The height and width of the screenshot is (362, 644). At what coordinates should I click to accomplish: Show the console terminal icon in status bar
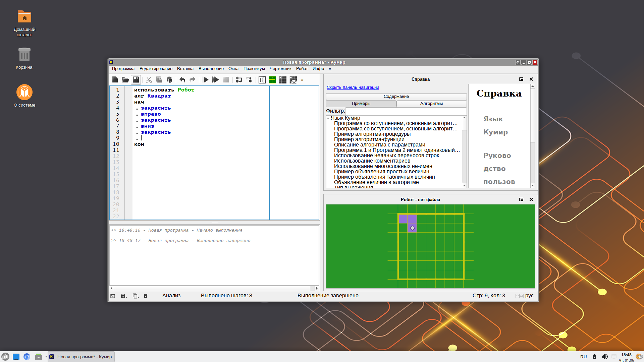(113, 296)
